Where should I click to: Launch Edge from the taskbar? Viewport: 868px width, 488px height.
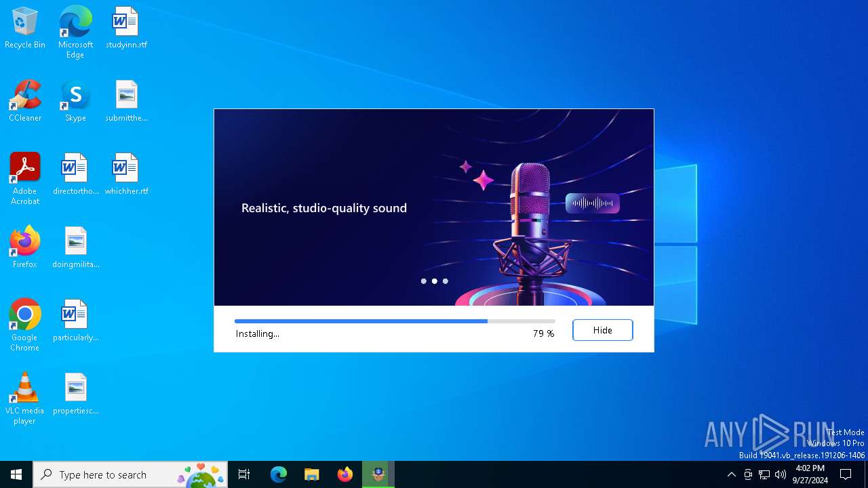click(279, 474)
